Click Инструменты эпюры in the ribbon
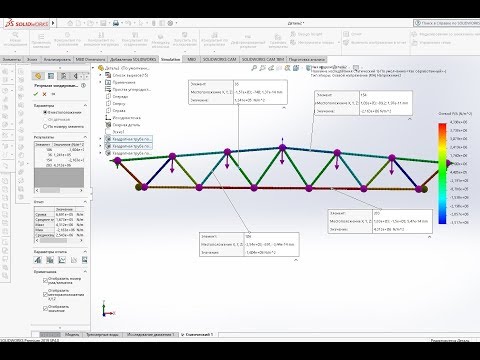 pos(312,43)
